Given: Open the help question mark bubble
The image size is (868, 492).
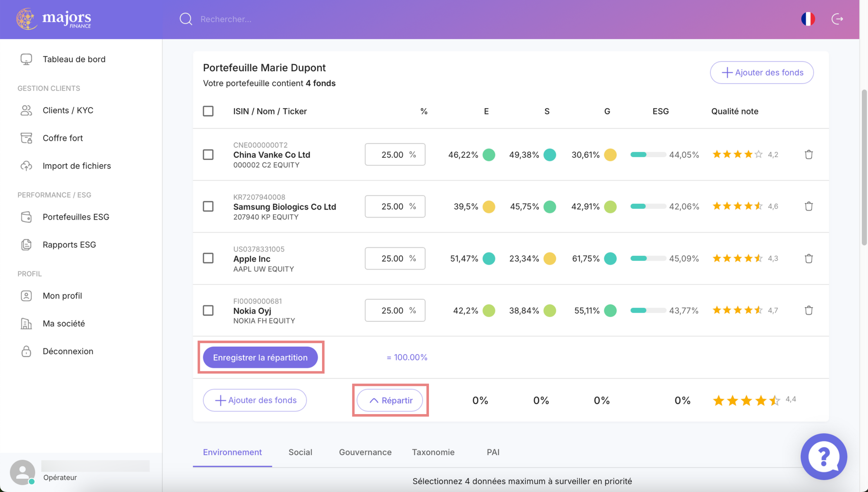Looking at the screenshot, I should coord(824,456).
